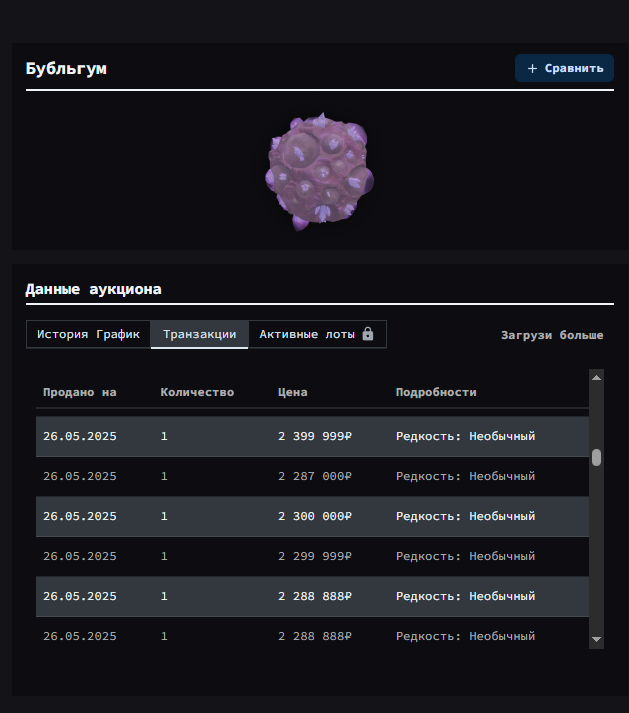
Task: Click the date in the 2 399 999₽ row
Action: 80,436
